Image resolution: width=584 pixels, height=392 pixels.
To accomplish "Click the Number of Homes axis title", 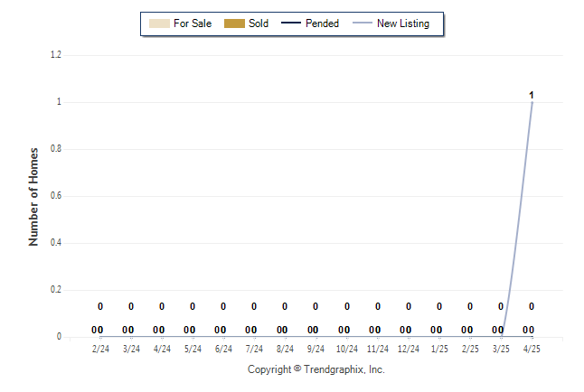I will (x=33, y=196).
